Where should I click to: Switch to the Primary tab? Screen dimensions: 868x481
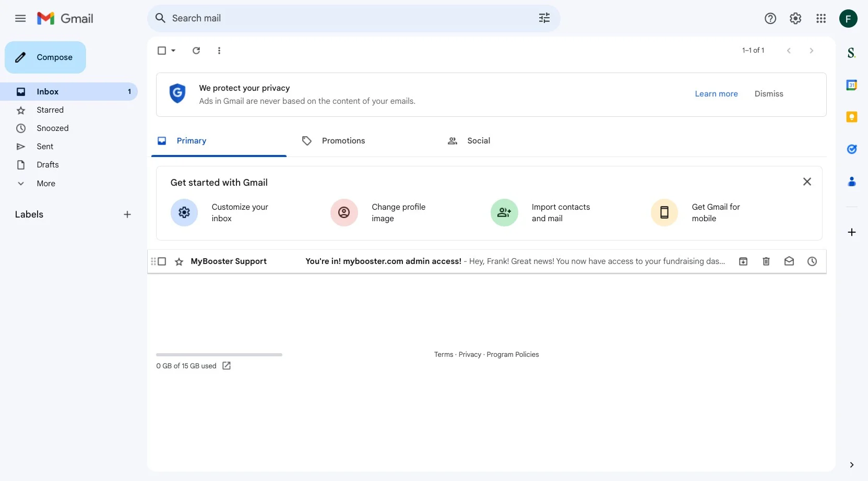[x=219, y=141]
